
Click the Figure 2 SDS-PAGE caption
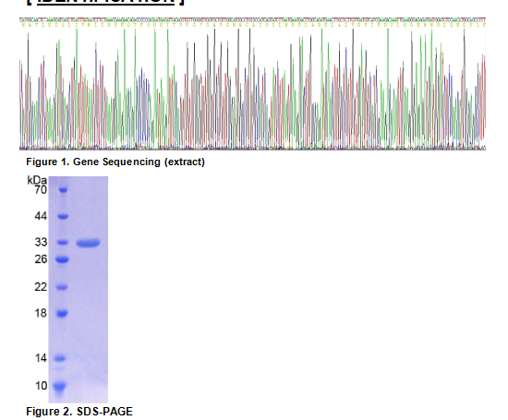(79, 412)
